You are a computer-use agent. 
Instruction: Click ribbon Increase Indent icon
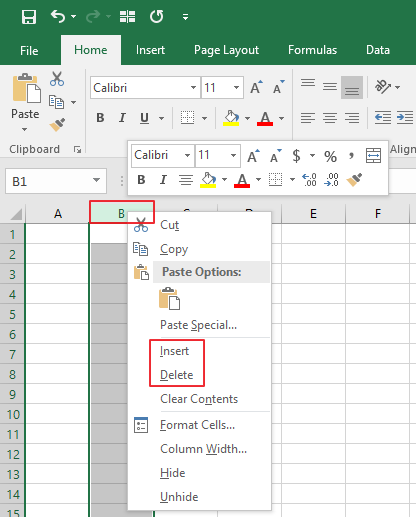[x=405, y=118]
